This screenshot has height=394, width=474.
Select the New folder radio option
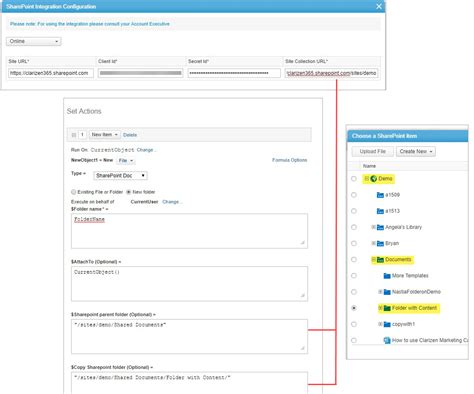[x=128, y=192]
